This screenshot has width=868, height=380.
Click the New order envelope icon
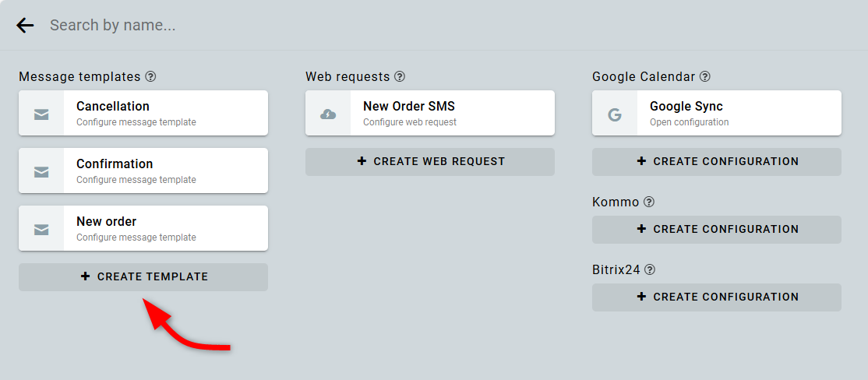[41, 229]
